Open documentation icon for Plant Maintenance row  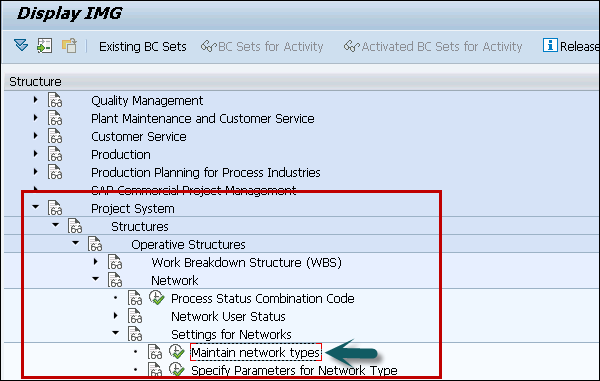click(55, 118)
